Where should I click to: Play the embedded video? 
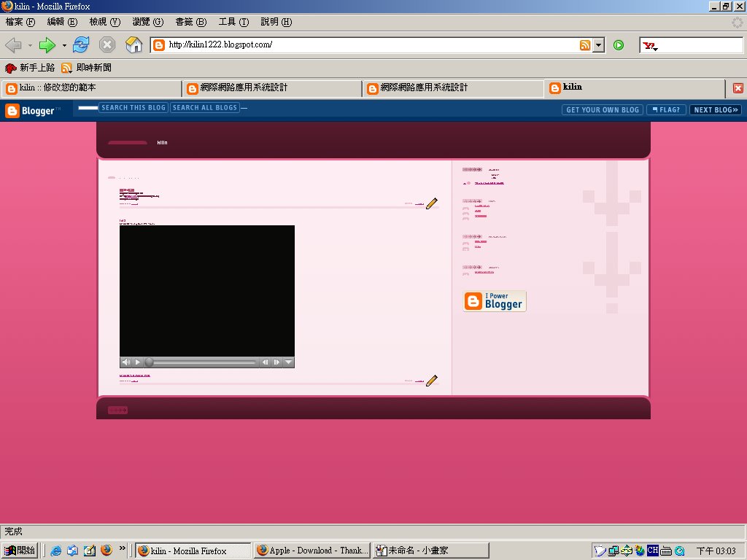138,362
